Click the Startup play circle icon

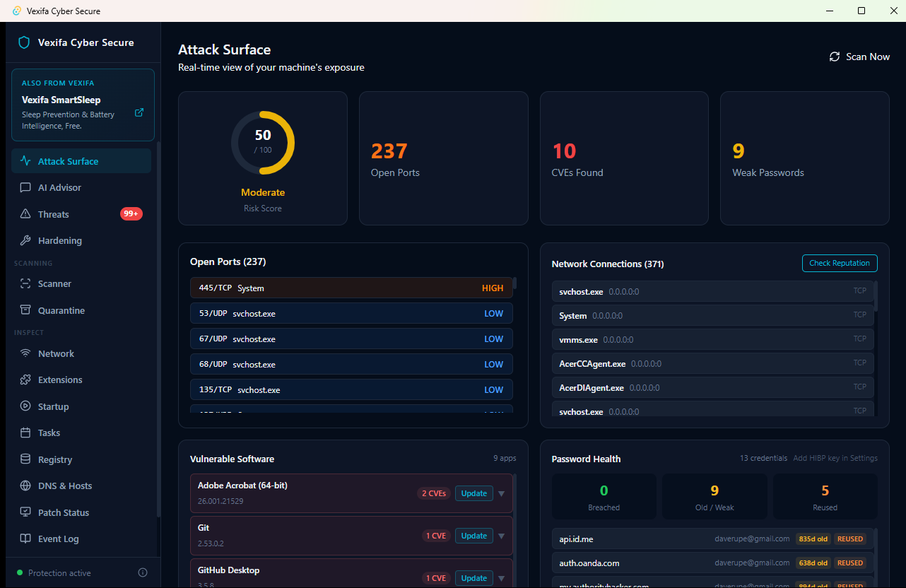(x=25, y=406)
